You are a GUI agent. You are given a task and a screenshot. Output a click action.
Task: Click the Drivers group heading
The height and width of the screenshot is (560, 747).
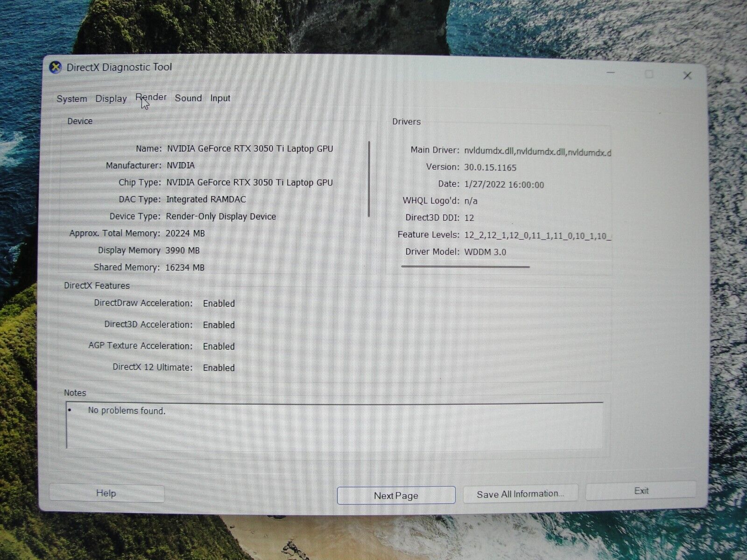[x=406, y=122]
